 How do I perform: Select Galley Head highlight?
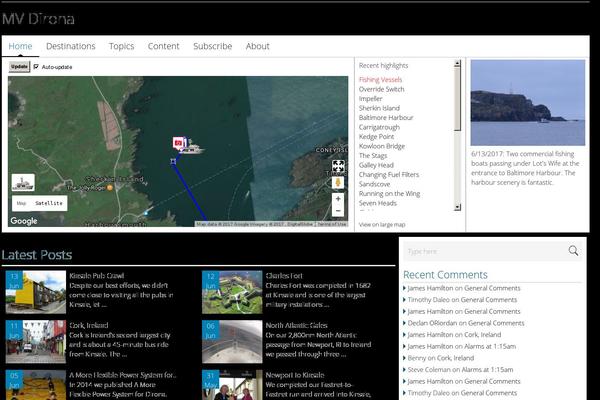376,165
